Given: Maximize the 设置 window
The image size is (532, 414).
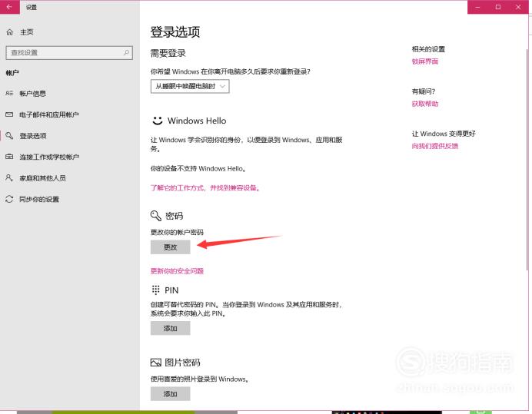Looking at the screenshot, I should point(497,7).
